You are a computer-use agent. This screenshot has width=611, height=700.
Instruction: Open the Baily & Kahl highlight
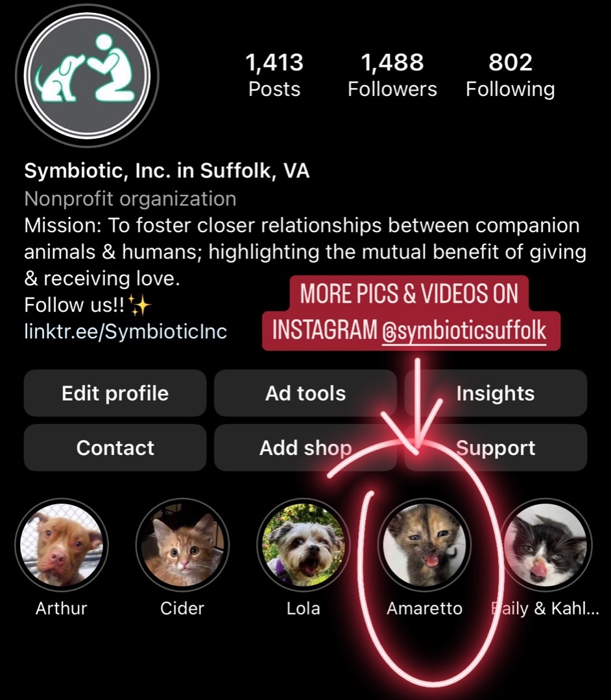545,544
